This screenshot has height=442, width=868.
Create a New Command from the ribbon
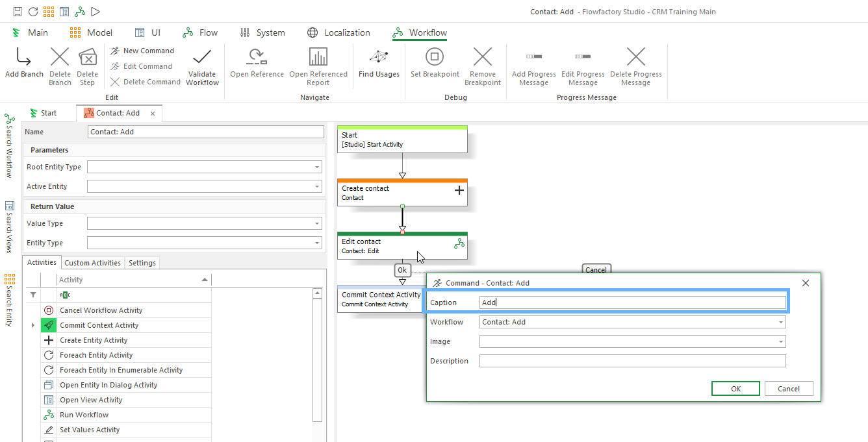click(x=142, y=51)
